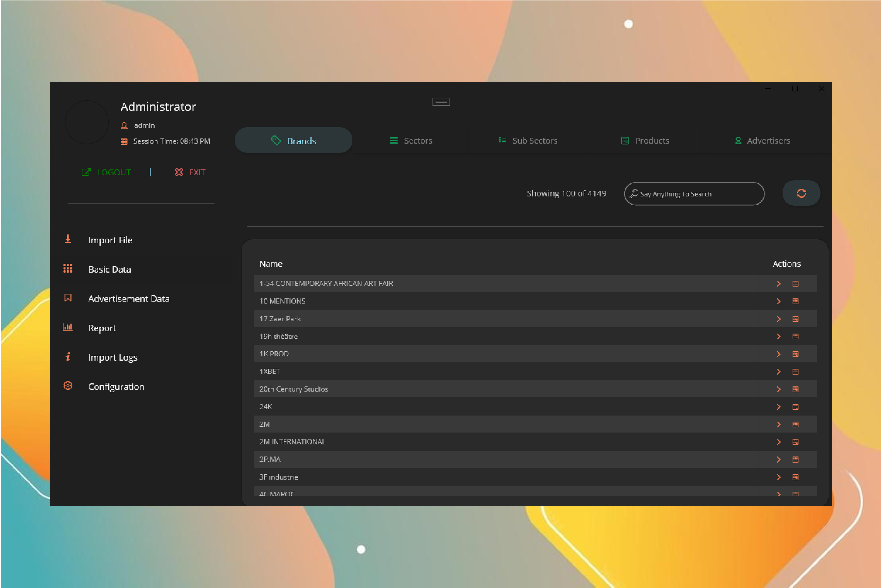Click the Name column header
The image size is (882, 588).
271,264
